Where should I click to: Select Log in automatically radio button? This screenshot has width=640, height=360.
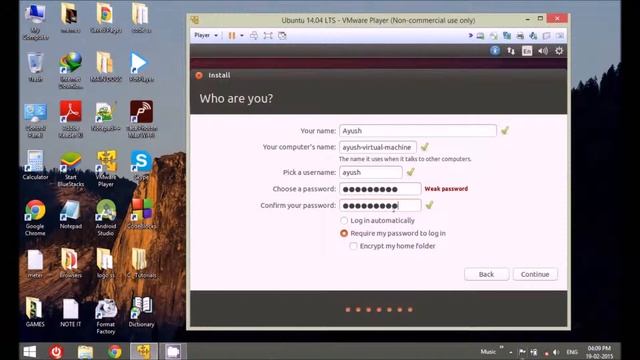tap(344, 220)
